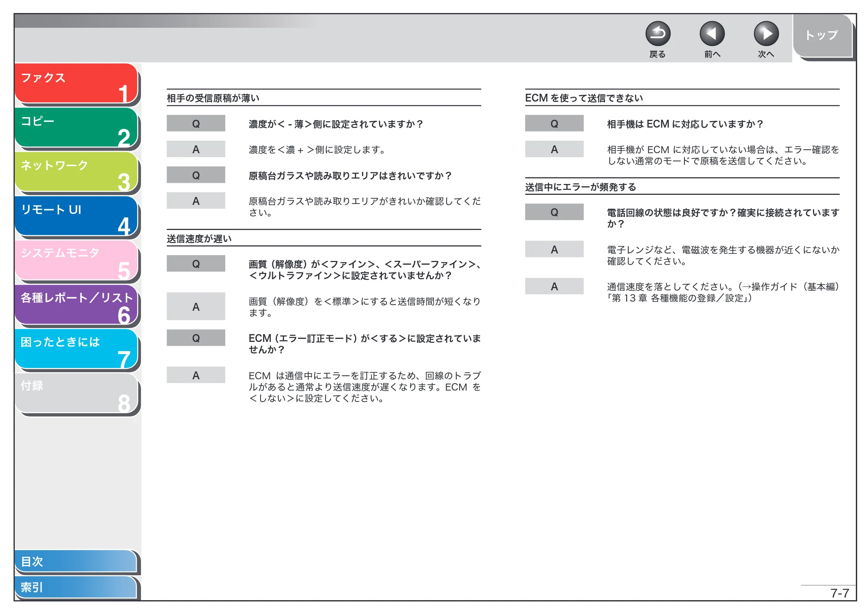Click the Q box beside 相手機は ECM question
The image size is (868, 614).
tap(554, 124)
